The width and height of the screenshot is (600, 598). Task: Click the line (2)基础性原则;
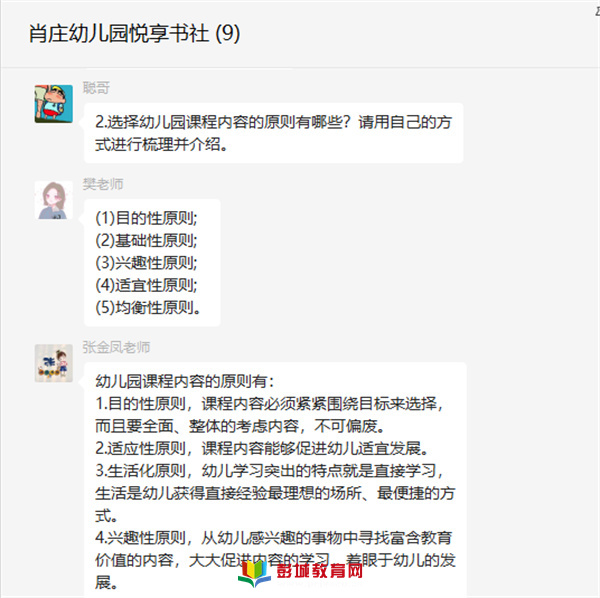pyautogui.click(x=146, y=240)
